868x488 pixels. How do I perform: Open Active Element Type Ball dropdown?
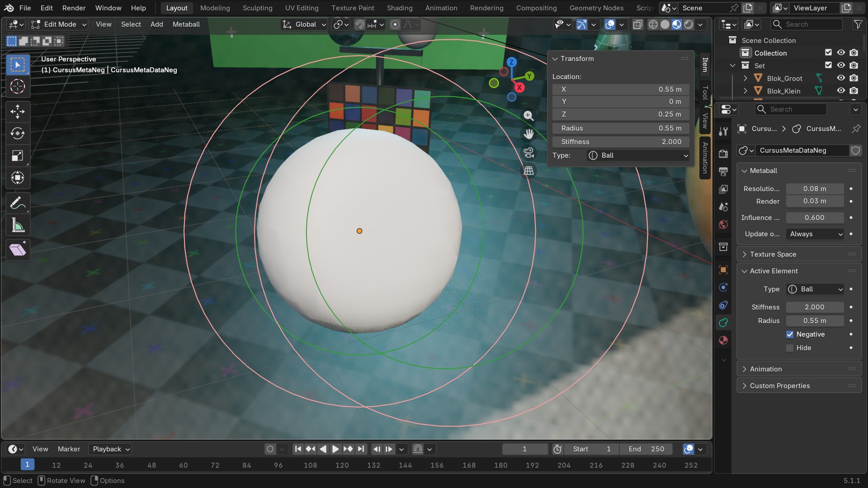click(x=815, y=289)
